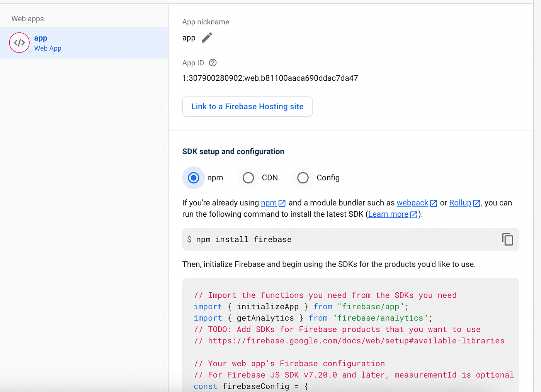Viewport: 541px width, 392px height.
Task: Click external-link icon beside Learn more
Action: pos(413,214)
